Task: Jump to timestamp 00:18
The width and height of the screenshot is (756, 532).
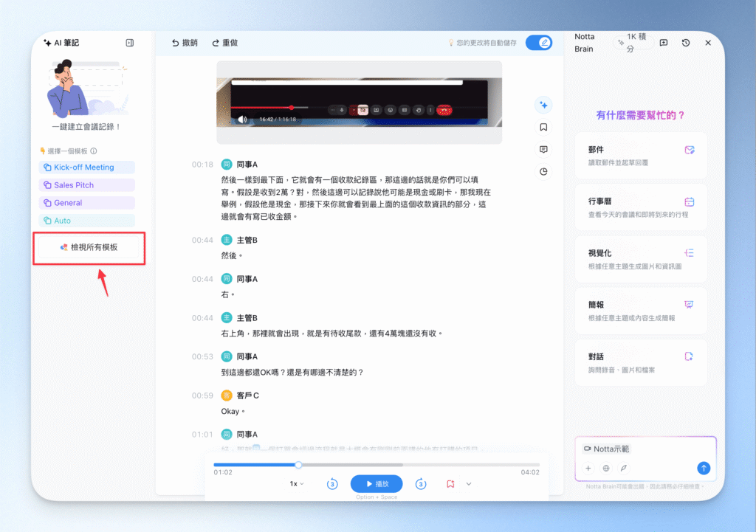Action: [202, 165]
